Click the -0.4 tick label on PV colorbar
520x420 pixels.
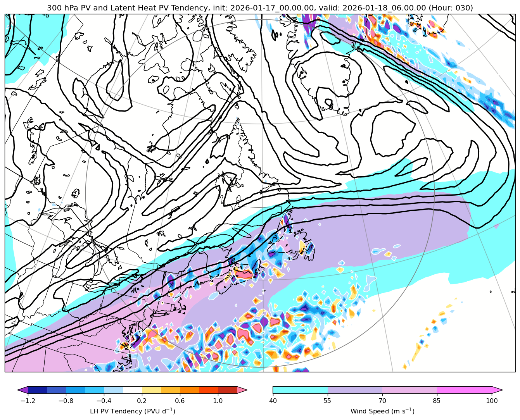[x=104, y=401]
